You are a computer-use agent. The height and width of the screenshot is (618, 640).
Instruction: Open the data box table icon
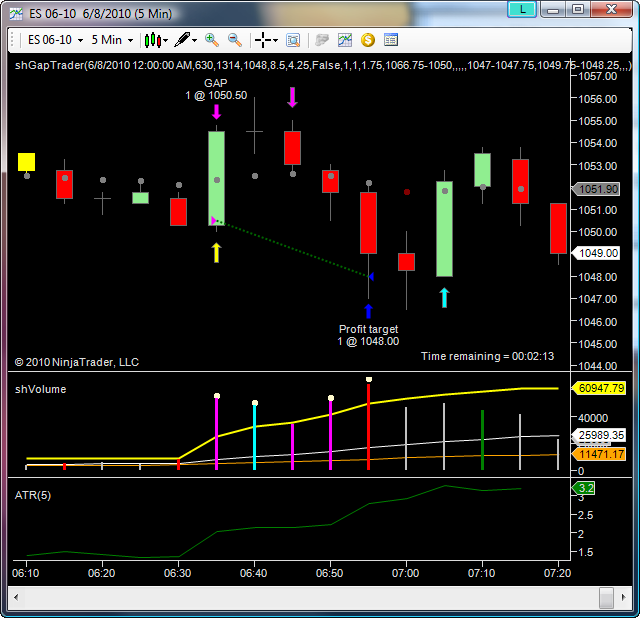pyautogui.click(x=391, y=40)
